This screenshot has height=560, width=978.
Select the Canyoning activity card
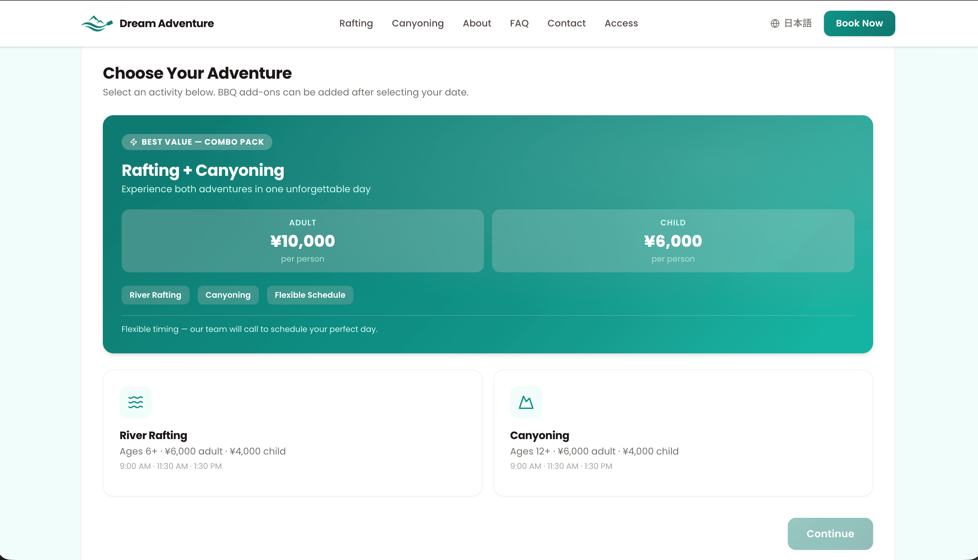683,433
